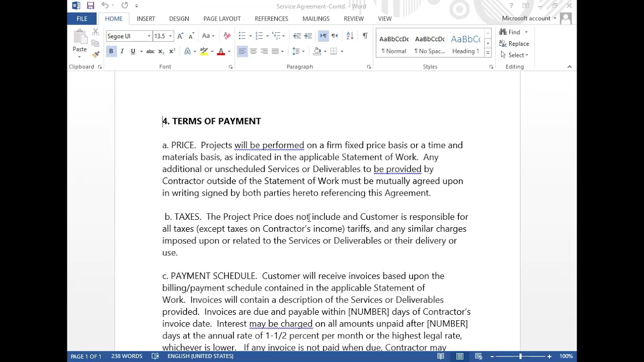Open Select dropdown in Editing group

click(x=514, y=55)
